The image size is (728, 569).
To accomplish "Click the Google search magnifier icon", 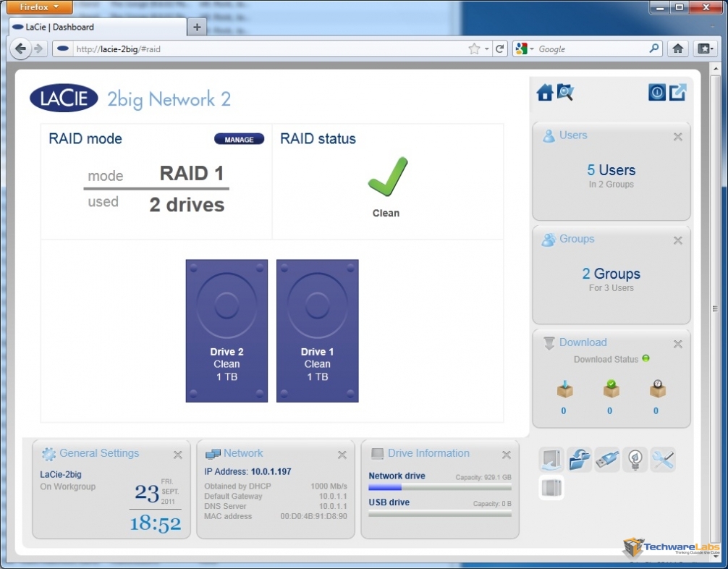I will coord(653,49).
